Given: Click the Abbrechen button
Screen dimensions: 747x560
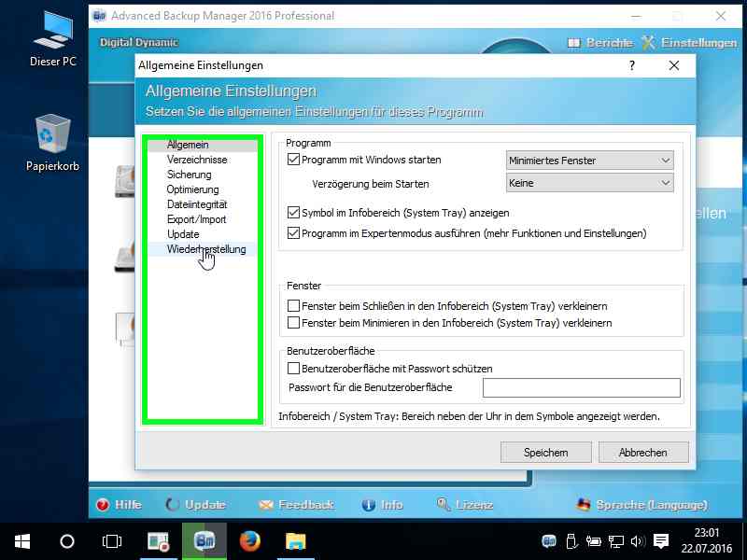Looking at the screenshot, I should (x=643, y=453).
